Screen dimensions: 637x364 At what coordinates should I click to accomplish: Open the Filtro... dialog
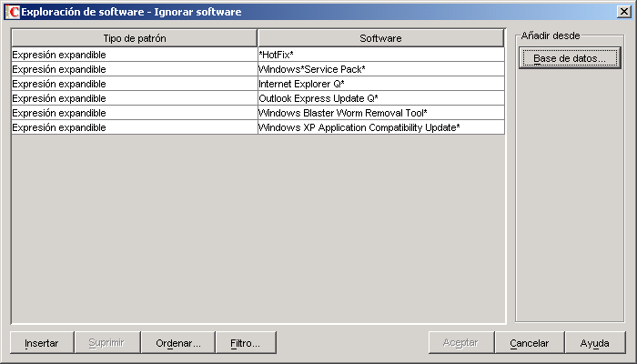tap(246, 342)
